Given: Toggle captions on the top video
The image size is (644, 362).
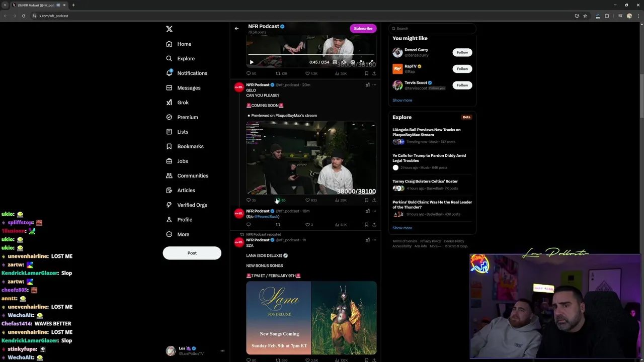Looking at the screenshot, I should (335, 62).
